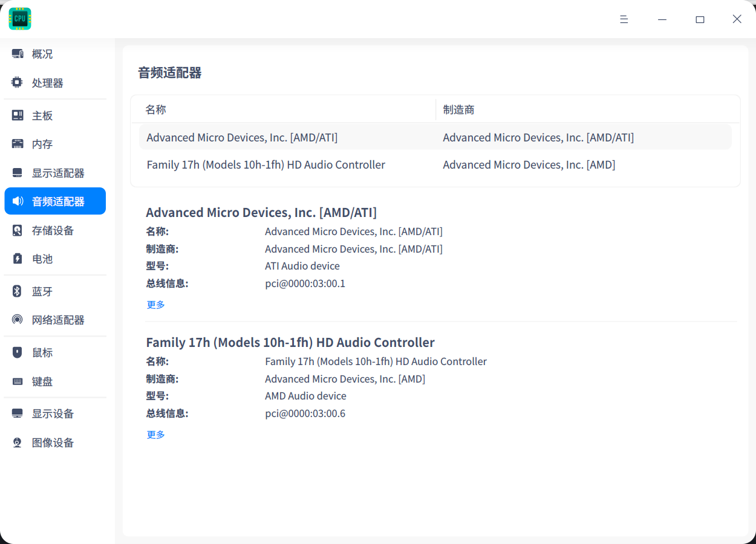Select the 音频适配器 sidebar item
The width and height of the screenshot is (756, 544).
pyautogui.click(x=55, y=201)
